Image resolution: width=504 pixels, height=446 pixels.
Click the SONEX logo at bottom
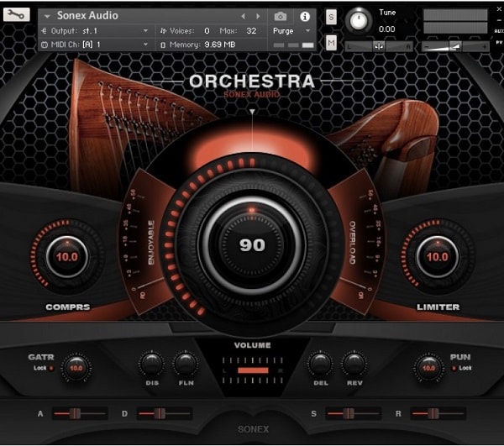(253, 429)
